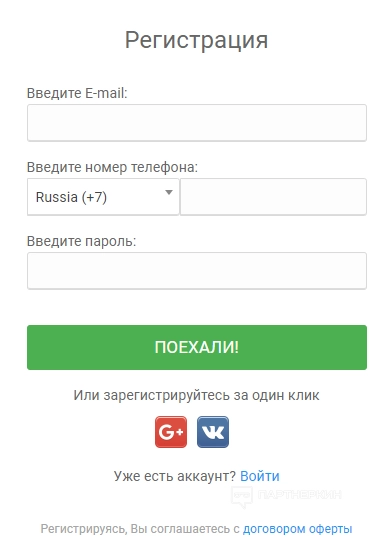
Task: Click blank space above the ПОЕХАЛИ! button
Action: [x=197, y=307]
